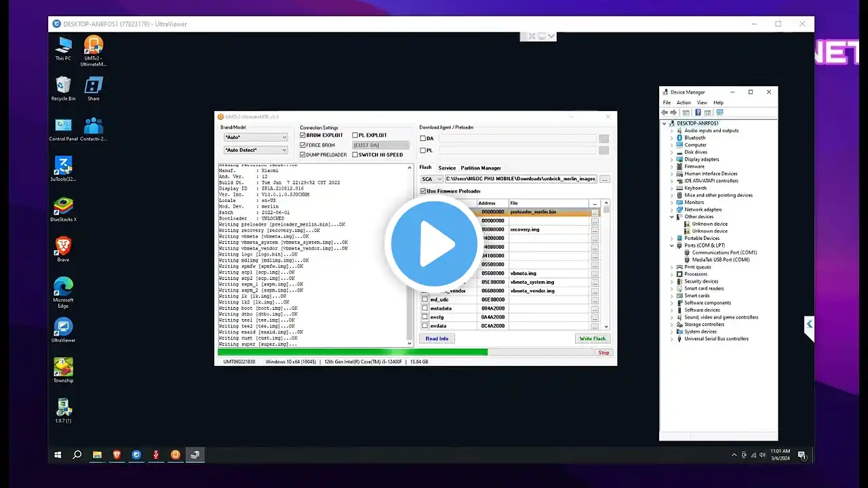Click the Help icon in Device Manager toolbar
Image resolution: width=868 pixels, height=488 pixels.
click(698, 113)
